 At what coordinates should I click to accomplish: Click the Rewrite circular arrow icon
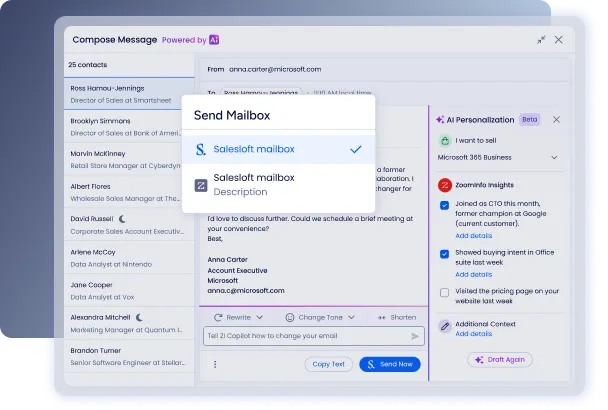218,318
